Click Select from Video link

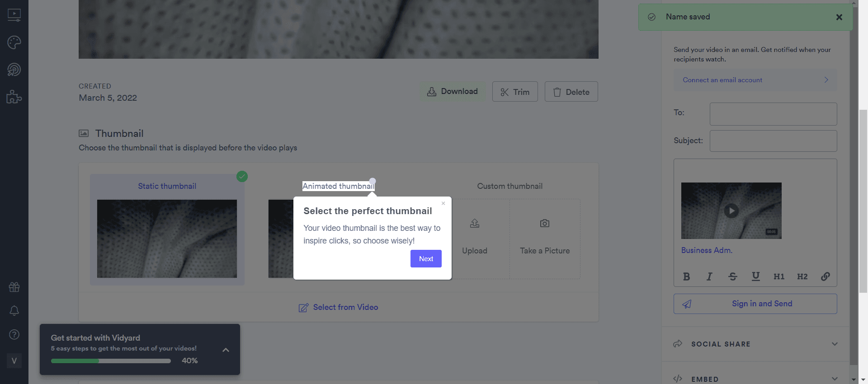click(339, 307)
